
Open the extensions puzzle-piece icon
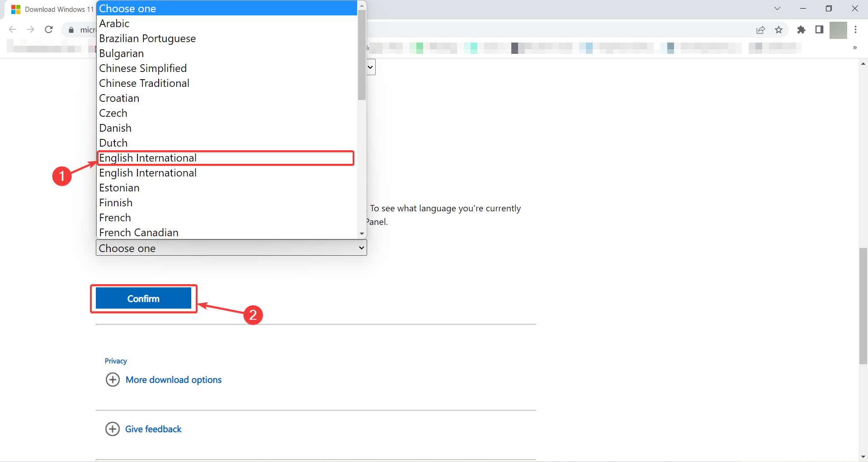802,29
